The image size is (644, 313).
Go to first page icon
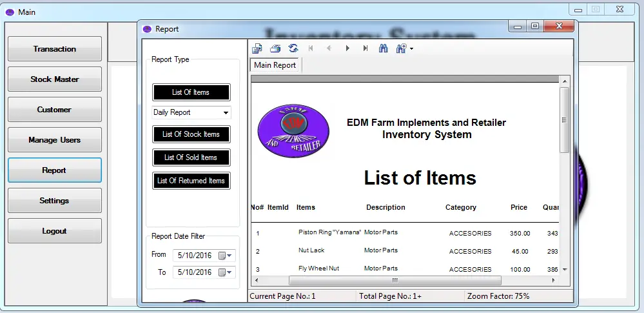311,48
